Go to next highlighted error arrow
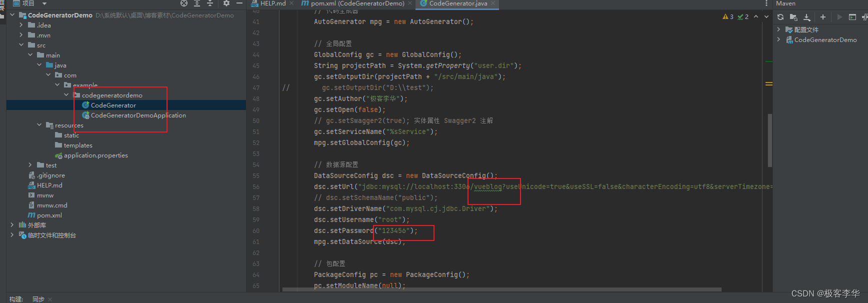Screen dimensions: 868x303 [x=766, y=16]
